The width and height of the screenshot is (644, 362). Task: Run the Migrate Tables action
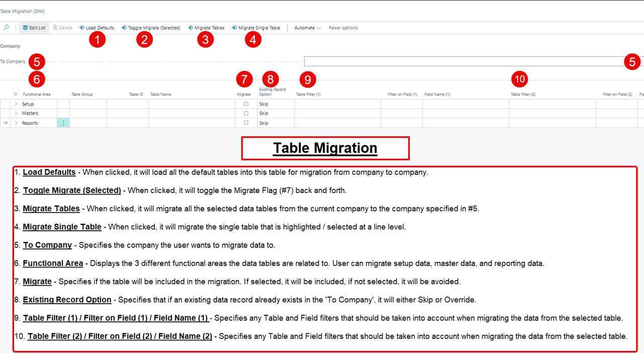[x=206, y=28]
